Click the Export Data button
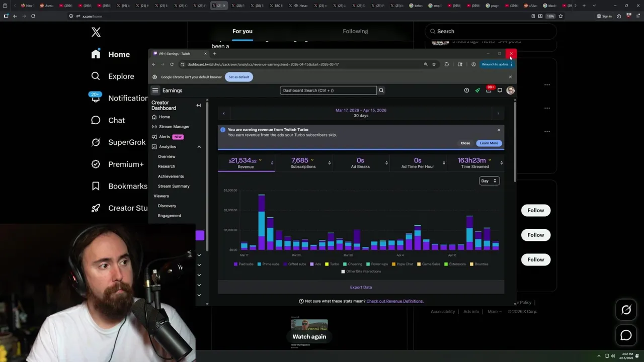This screenshot has height=362, width=644. (361, 287)
